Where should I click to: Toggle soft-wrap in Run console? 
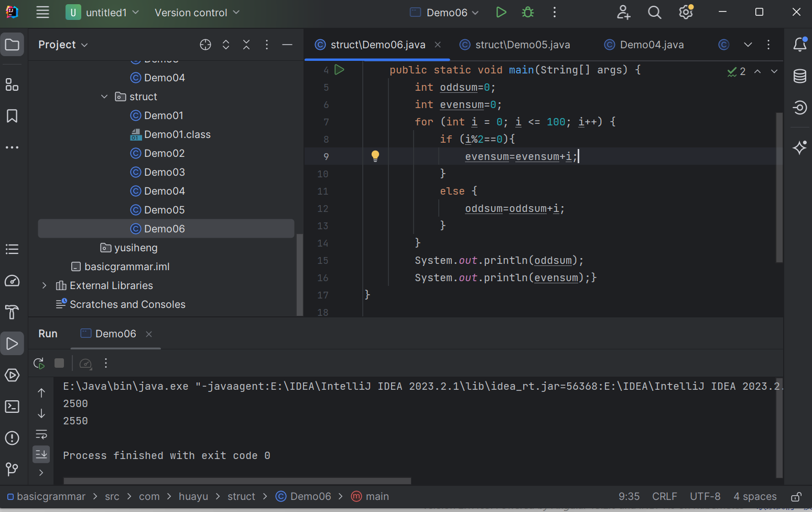point(41,434)
